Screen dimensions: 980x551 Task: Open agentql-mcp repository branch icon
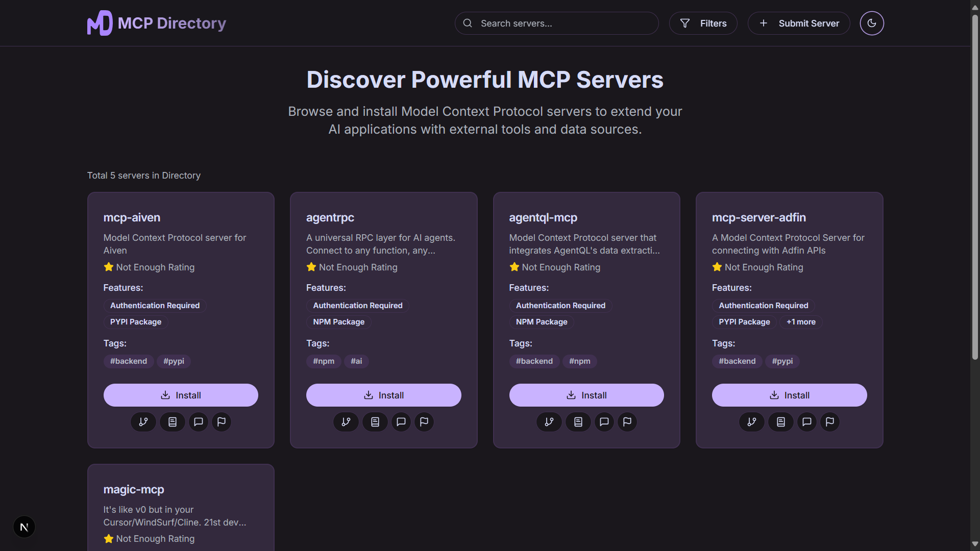point(549,422)
